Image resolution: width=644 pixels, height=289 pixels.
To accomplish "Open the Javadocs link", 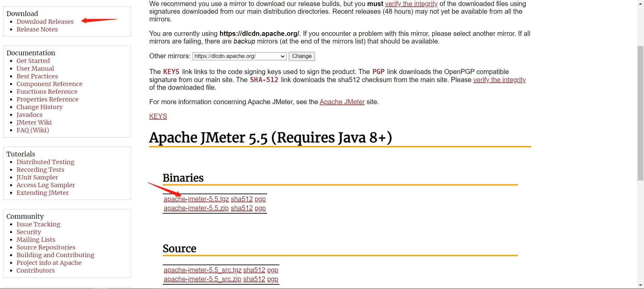I will click(x=30, y=115).
